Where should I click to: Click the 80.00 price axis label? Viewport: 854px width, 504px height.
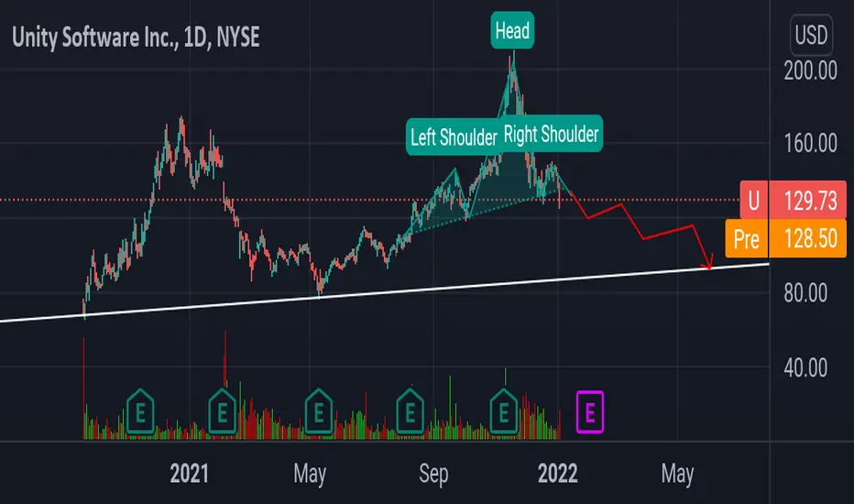point(805,293)
